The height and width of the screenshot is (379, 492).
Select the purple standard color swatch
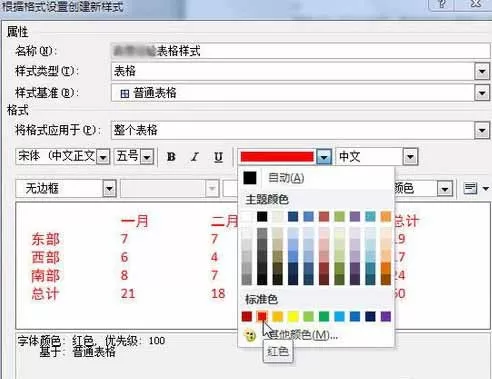tap(386, 316)
